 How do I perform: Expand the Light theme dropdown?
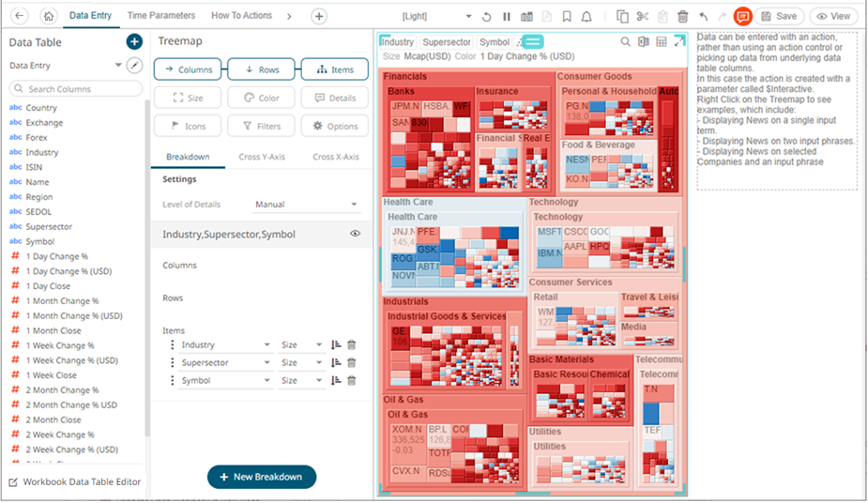point(468,16)
